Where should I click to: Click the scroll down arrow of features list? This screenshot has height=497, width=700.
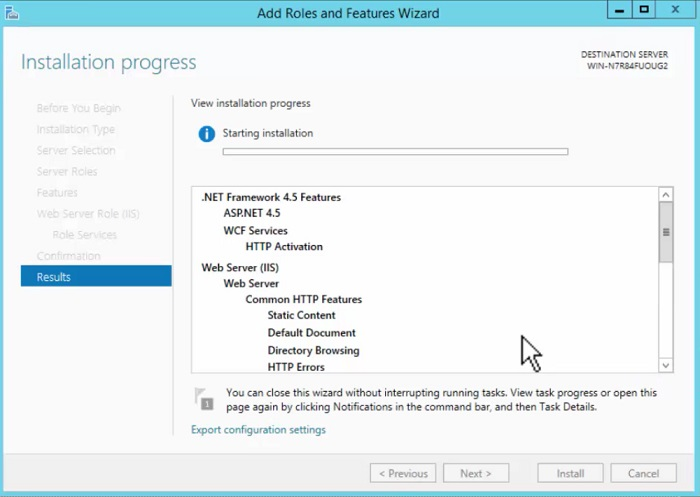(x=666, y=365)
